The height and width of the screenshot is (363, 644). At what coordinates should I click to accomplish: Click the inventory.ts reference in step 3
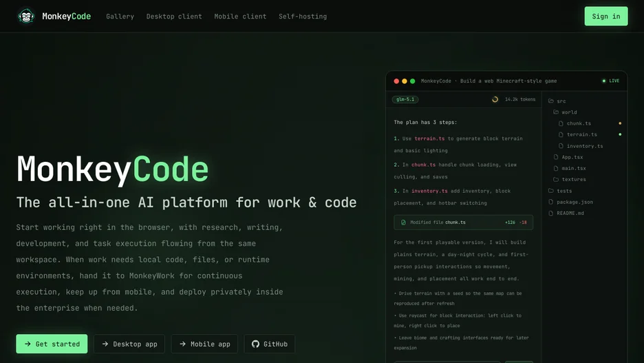(429, 191)
